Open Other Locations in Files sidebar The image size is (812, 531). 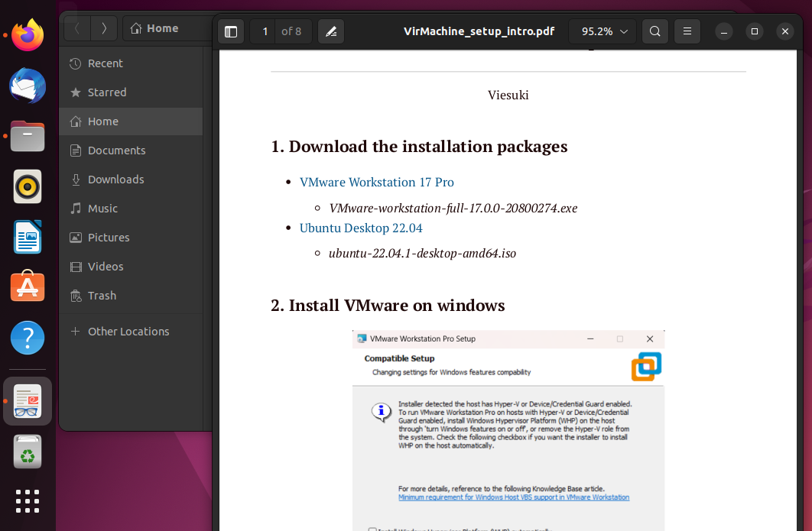point(131,332)
